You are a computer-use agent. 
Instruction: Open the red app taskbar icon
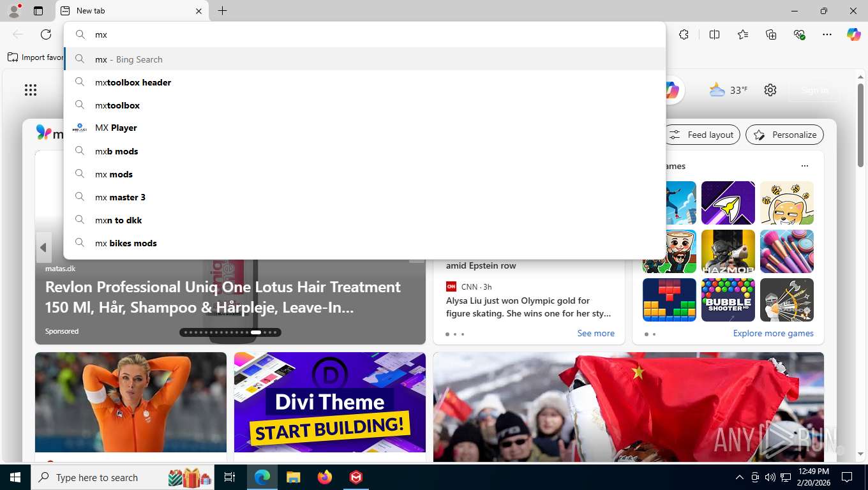point(356,477)
